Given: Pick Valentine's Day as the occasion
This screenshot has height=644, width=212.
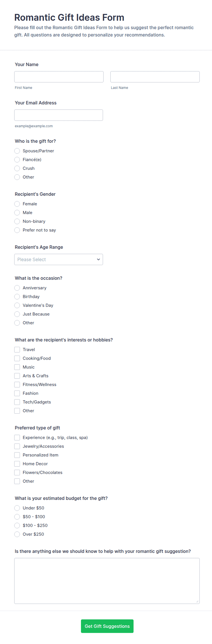Looking at the screenshot, I should click(17, 305).
